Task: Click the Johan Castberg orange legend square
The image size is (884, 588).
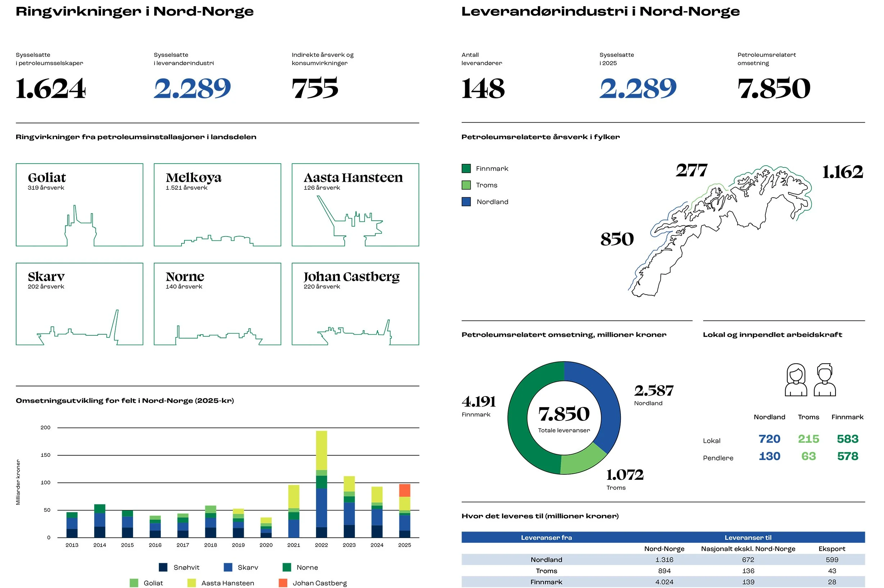Action: pos(283,583)
